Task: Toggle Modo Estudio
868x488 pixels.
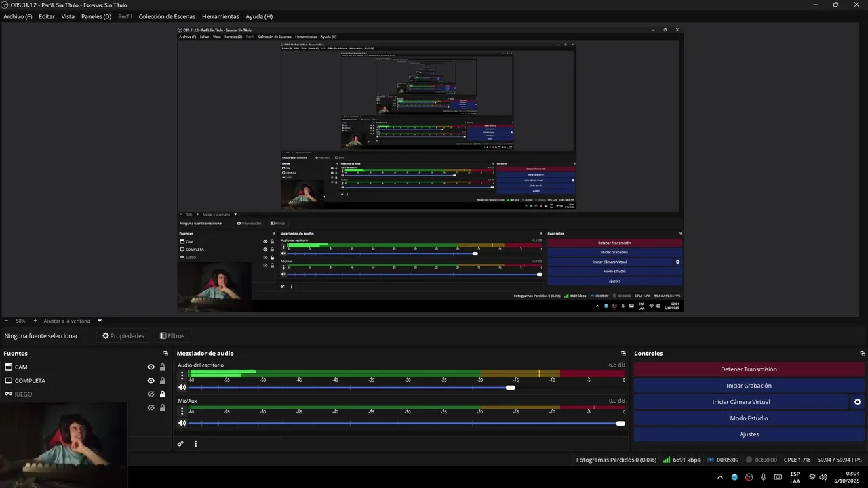Action: 749,418
